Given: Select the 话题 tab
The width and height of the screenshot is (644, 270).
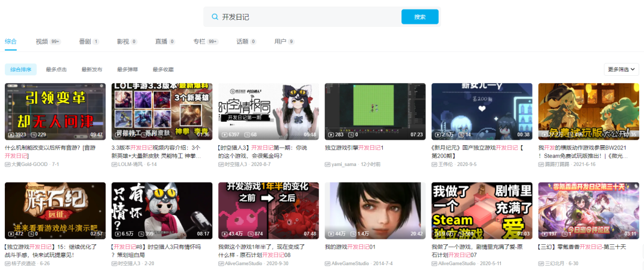Looking at the screenshot, I should point(246,42).
